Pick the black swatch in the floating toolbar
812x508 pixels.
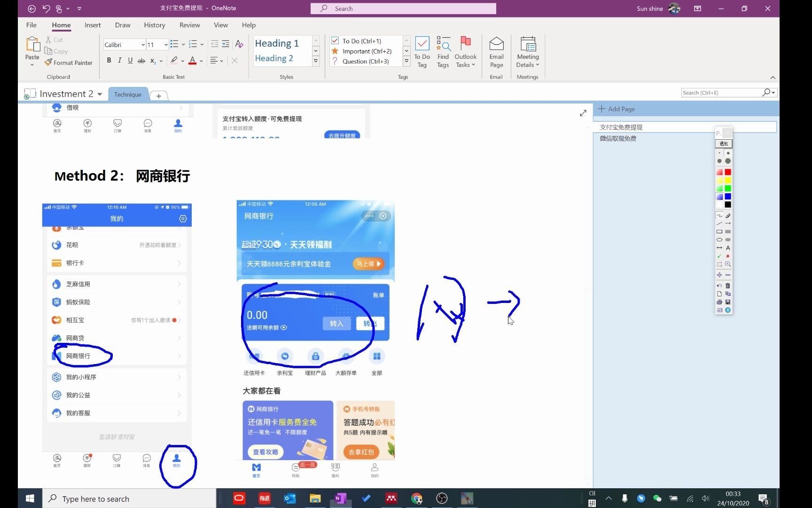point(728,205)
